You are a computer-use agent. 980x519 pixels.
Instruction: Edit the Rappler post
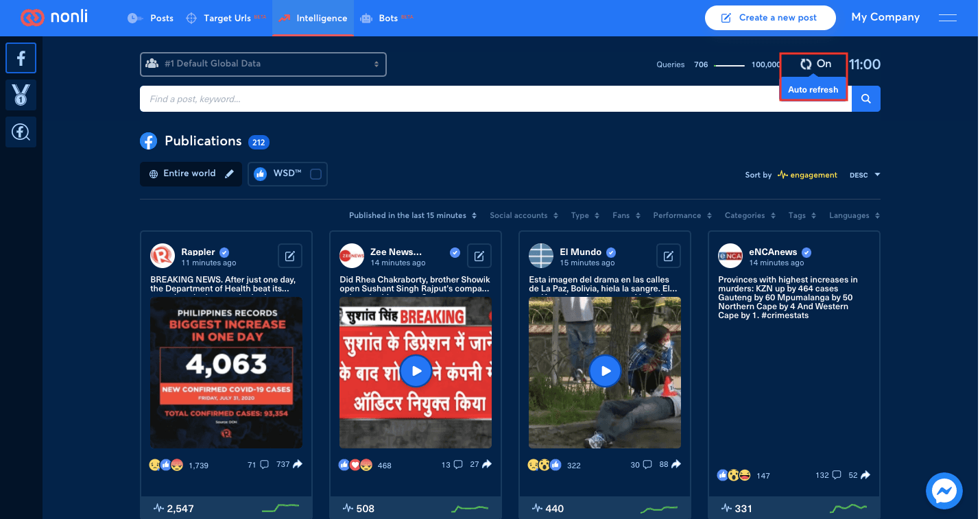point(290,256)
